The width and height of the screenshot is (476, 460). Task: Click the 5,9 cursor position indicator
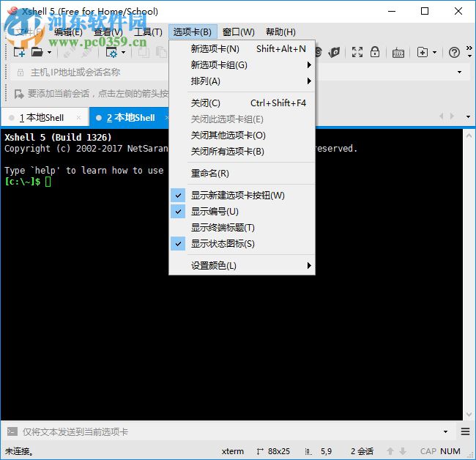[326, 451]
